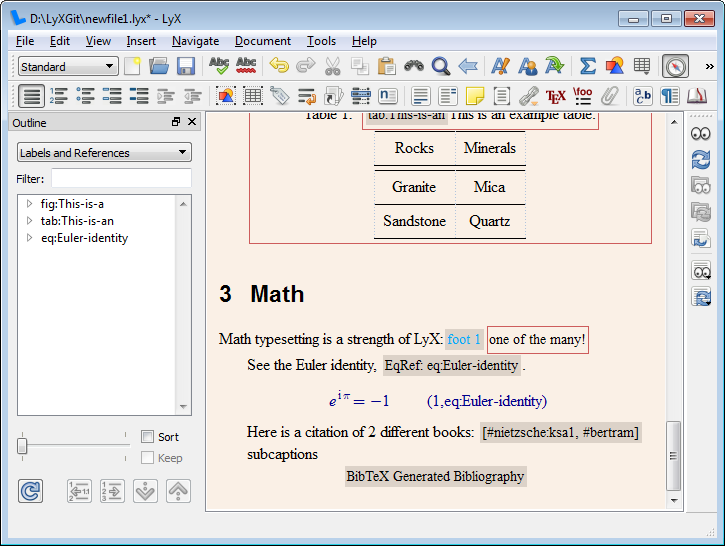
Task: Insert a figure float icon
Action: pyautogui.click(x=226, y=96)
